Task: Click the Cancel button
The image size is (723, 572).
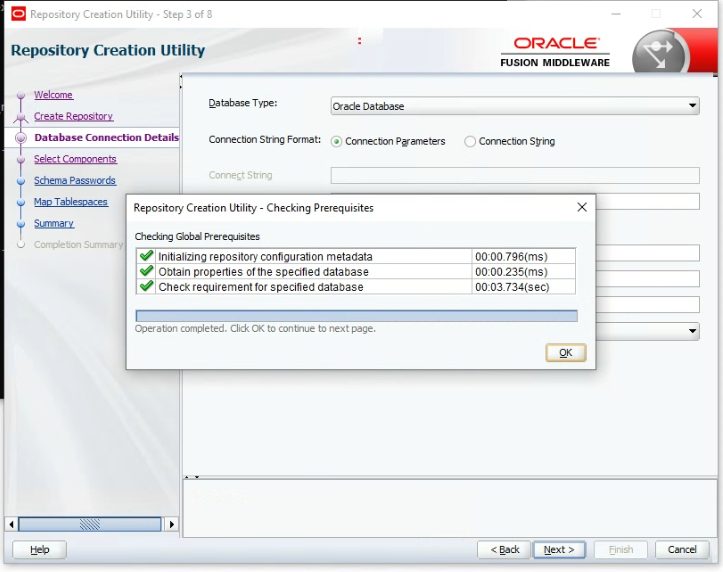Action: click(x=682, y=549)
